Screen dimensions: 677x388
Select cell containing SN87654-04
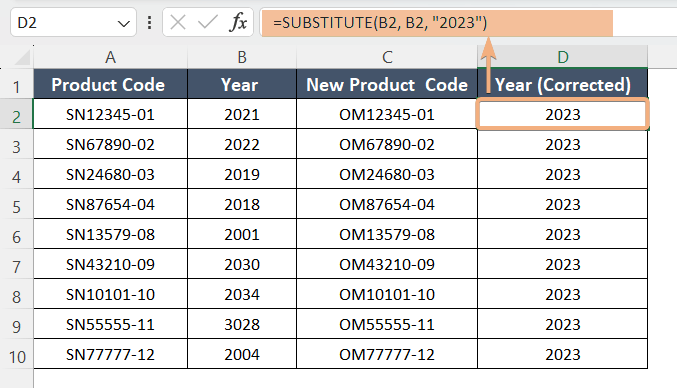(x=111, y=204)
